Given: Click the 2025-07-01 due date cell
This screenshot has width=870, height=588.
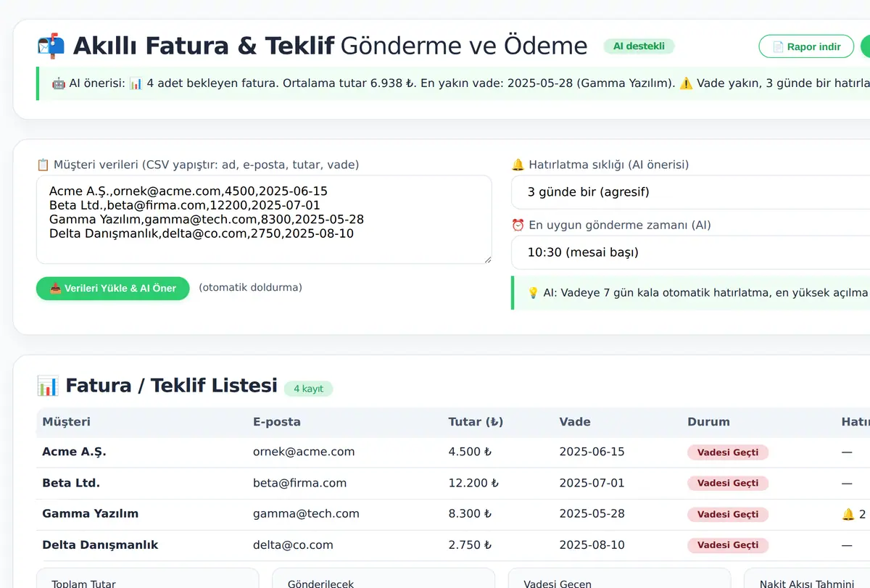Looking at the screenshot, I should click(x=592, y=483).
